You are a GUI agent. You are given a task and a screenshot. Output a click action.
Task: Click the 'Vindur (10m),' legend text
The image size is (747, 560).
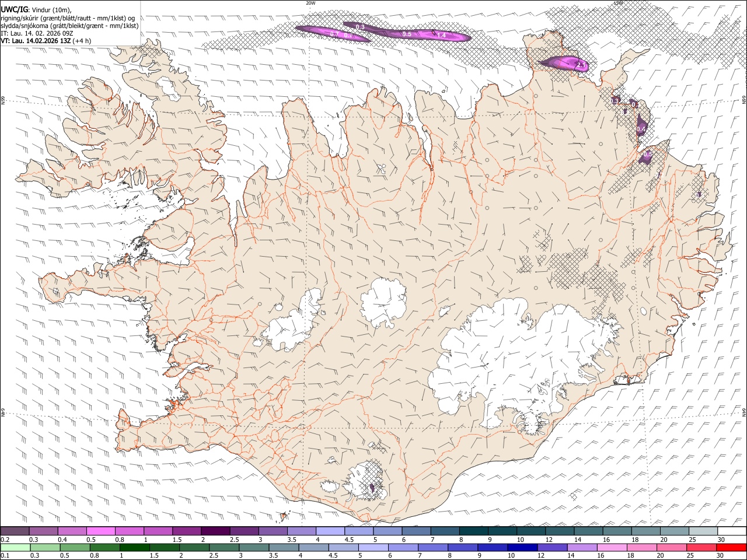coord(51,9)
